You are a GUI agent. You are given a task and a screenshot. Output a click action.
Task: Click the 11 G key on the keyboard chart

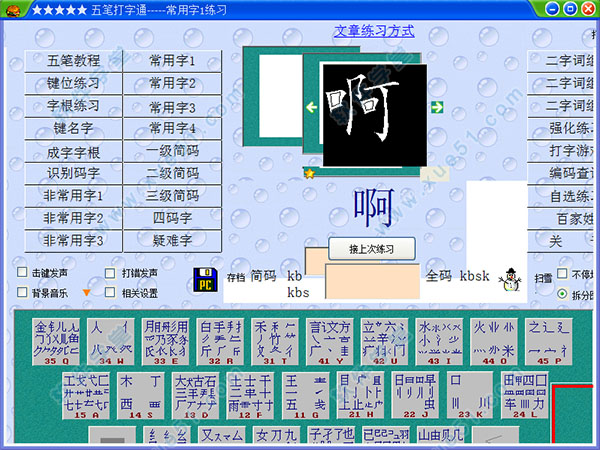coord(306,396)
